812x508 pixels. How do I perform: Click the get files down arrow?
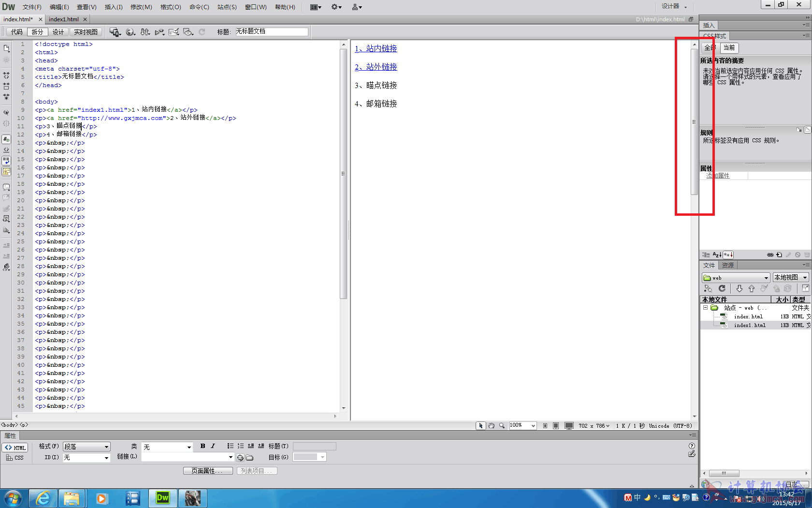[739, 288]
